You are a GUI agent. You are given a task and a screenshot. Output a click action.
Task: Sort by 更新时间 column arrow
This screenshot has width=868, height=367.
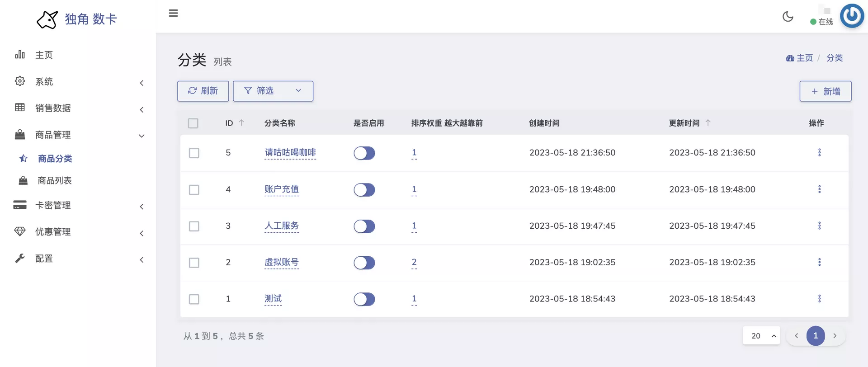pos(708,123)
